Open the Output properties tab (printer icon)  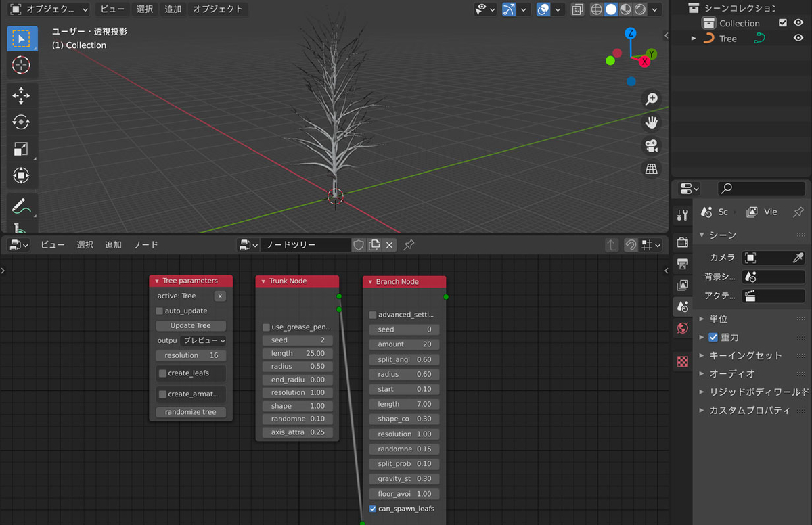pyautogui.click(x=683, y=263)
